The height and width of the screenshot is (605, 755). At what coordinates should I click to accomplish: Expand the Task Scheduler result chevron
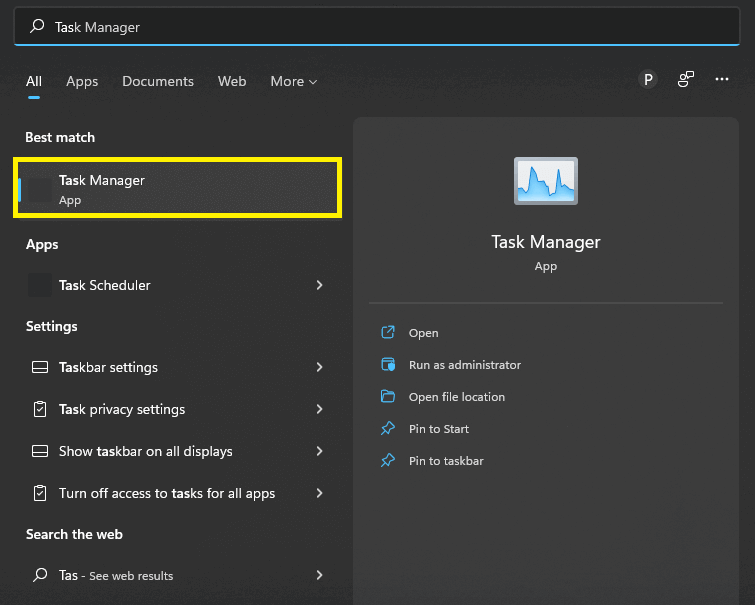point(319,285)
